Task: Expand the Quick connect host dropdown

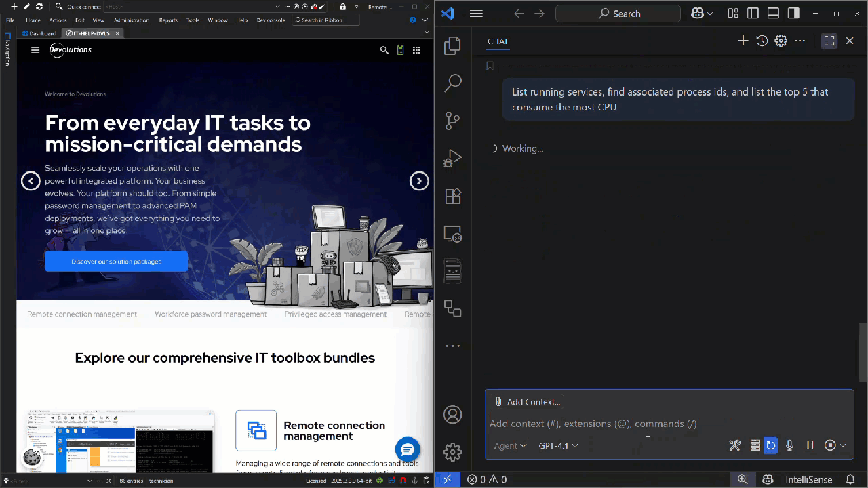Action: (277, 7)
